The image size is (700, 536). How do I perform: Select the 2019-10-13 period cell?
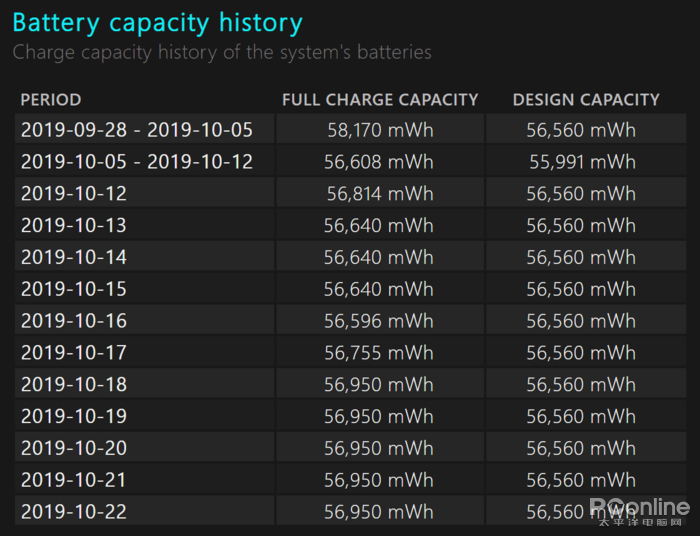coord(74,226)
